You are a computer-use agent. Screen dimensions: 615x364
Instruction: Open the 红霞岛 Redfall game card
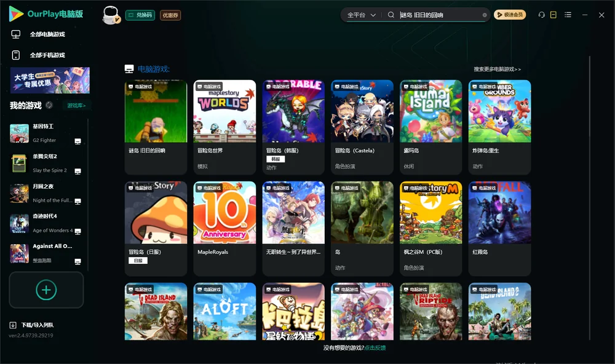[x=499, y=229]
